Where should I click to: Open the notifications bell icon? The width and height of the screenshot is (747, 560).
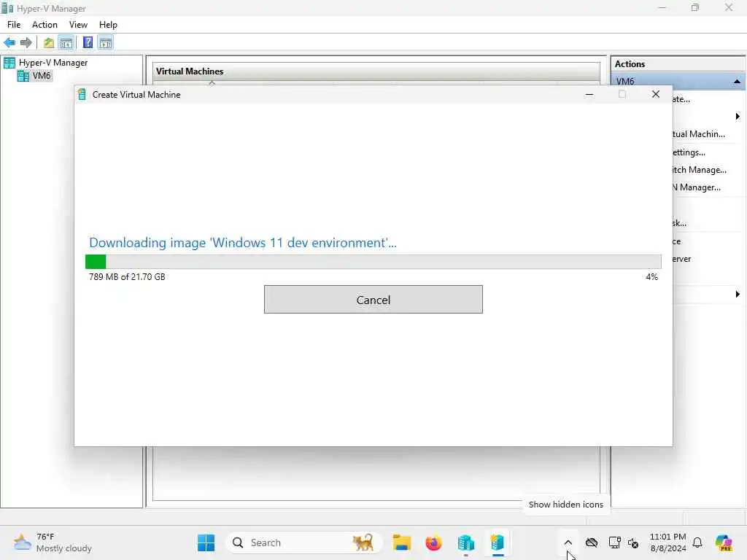[697, 542]
